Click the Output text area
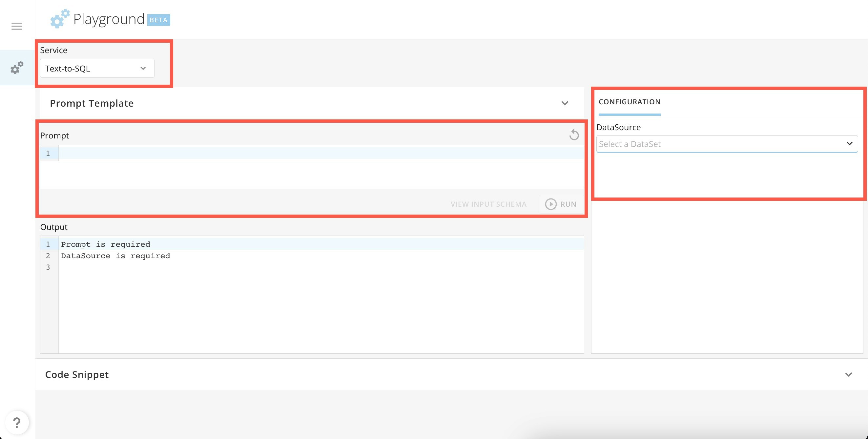This screenshot has height=439, width=868. 320,303
